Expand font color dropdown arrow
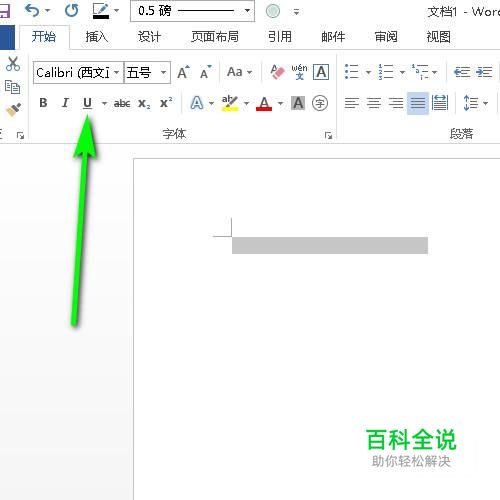 (280, 103)
